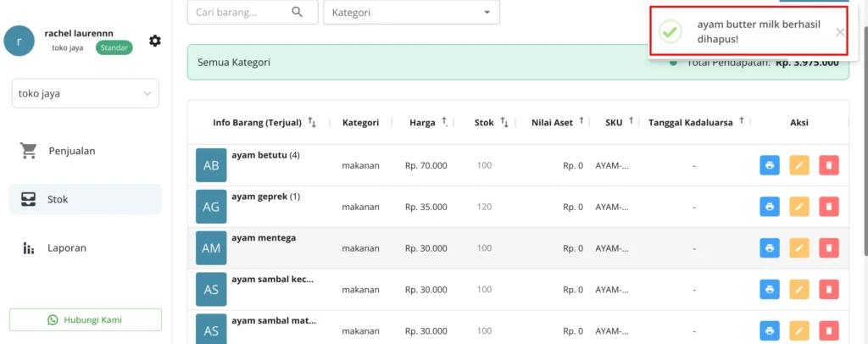Delete ayam betutu using the red trash button

[829, 165]
